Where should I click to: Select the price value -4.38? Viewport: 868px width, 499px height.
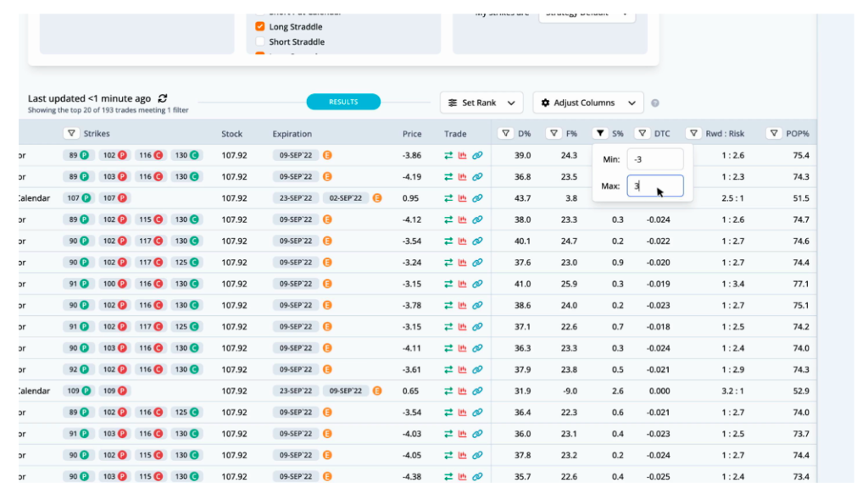pos(412,476)
